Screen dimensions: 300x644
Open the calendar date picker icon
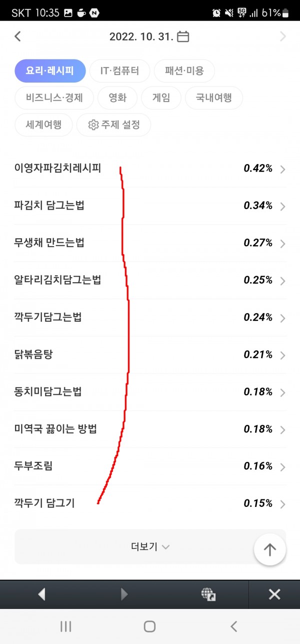point(183,37)
